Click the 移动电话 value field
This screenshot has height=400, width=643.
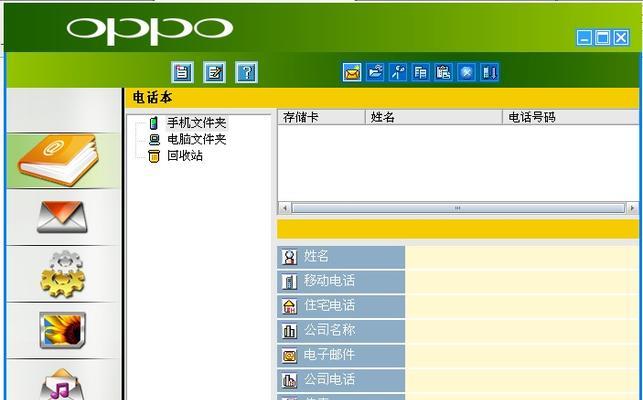click(522, 281)
